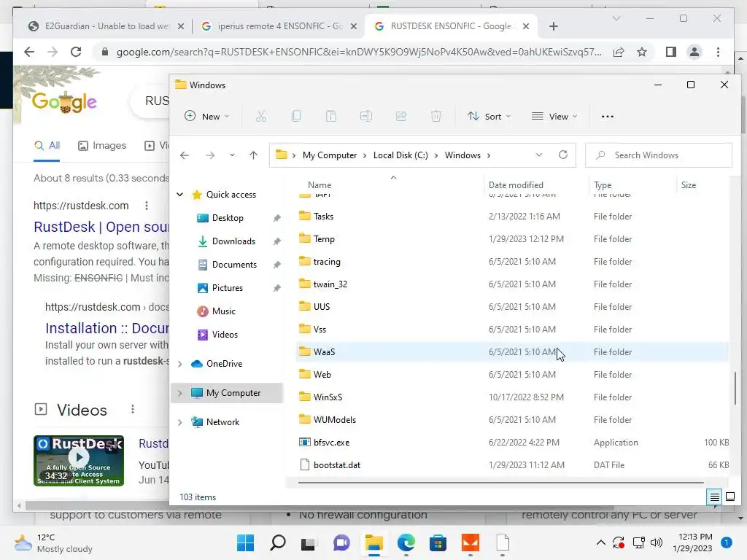Open volume control in system tray
Image resolution: width=747 pixels, height=560 pixels.
tap(657, 542)
